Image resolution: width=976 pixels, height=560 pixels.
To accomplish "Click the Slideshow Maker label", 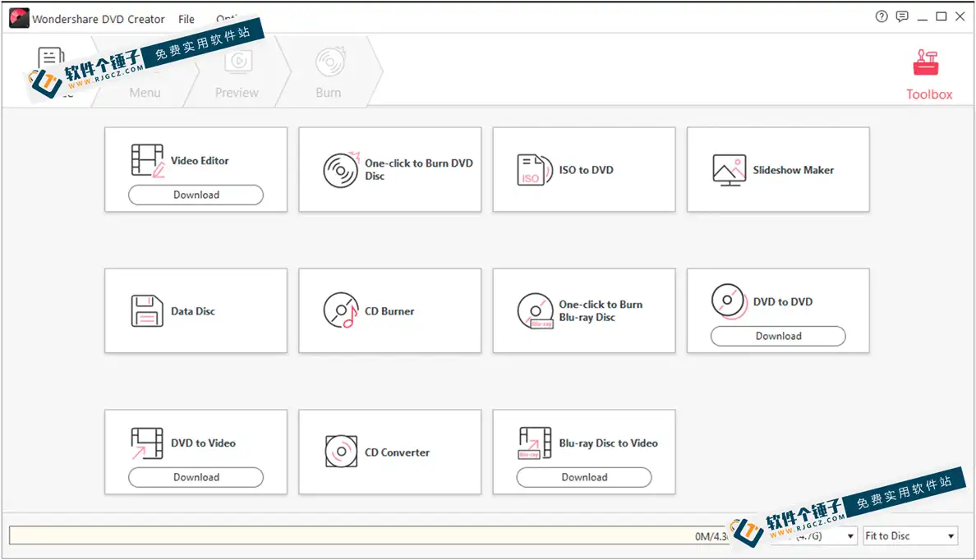I will point(793,170).
